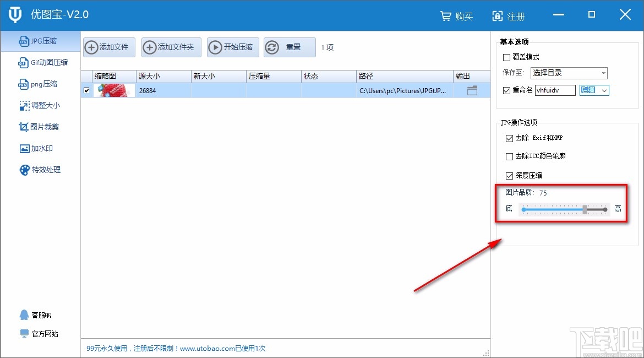
Task: Toggle the 深度压缩 deep compression checkbox
Action: click(x=509, y=176)
